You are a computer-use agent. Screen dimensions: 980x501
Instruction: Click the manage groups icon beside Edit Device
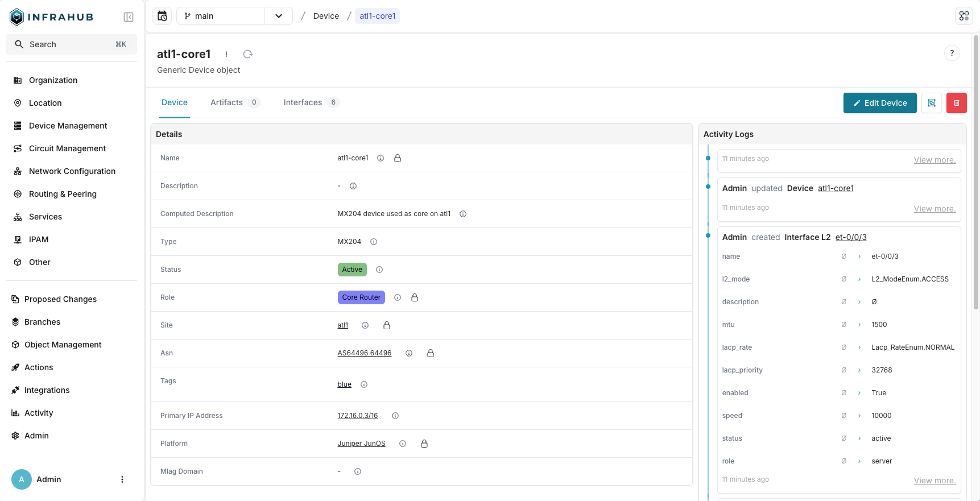pyautogui.click(x=931, y=103)
